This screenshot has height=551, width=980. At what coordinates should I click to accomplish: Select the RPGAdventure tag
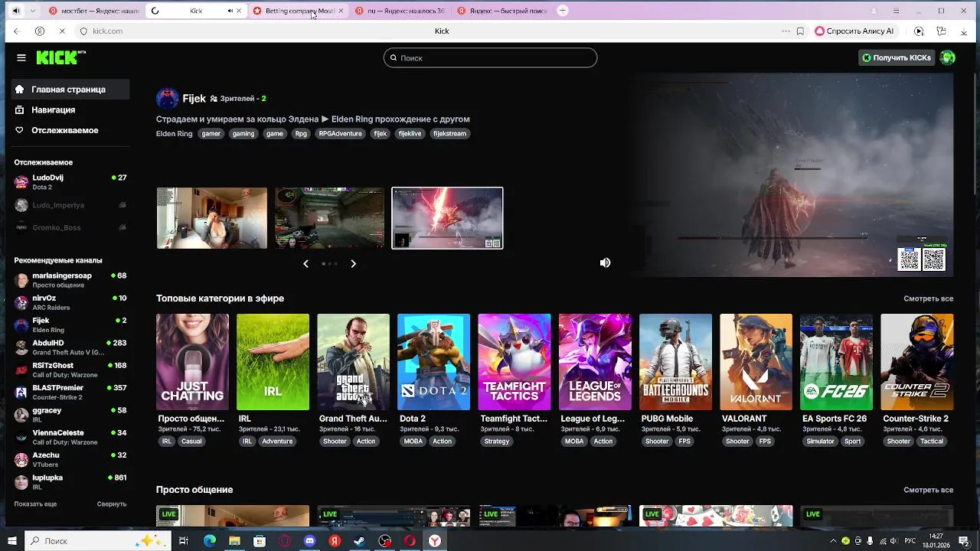tap(341, 134)
